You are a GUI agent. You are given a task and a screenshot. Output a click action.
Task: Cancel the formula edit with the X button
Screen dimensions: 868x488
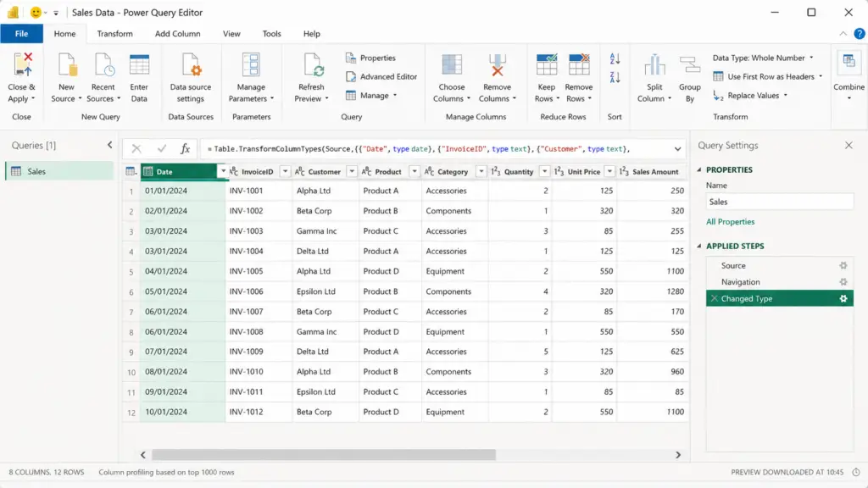[x=136, y=148]
